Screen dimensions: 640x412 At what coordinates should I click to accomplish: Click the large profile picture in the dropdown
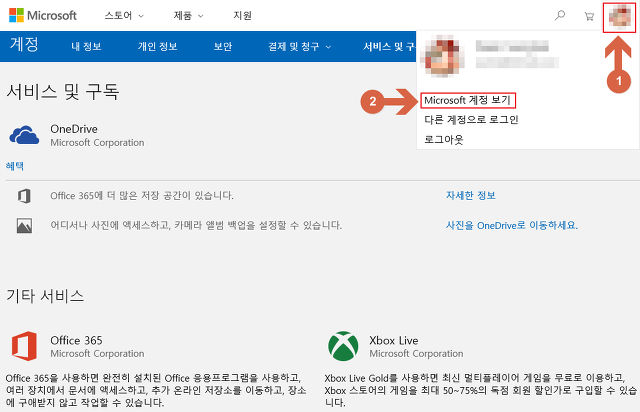point(444,56)
